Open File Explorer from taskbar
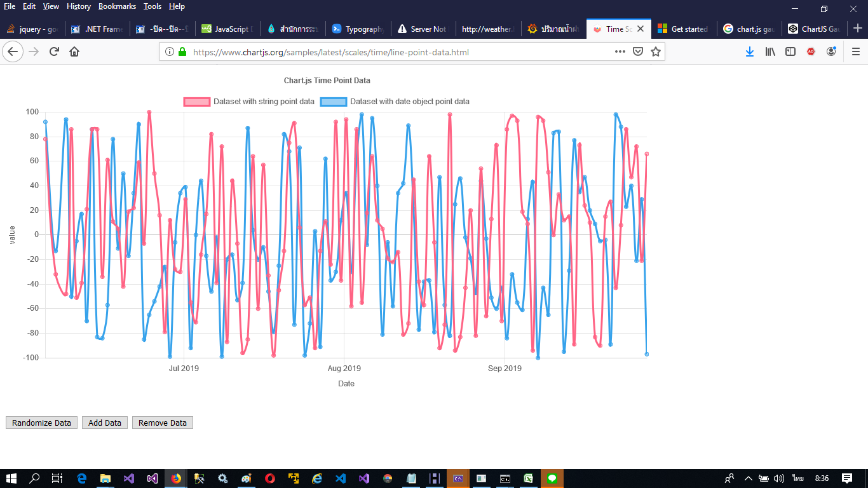868x488 pixels. (105, 478)
